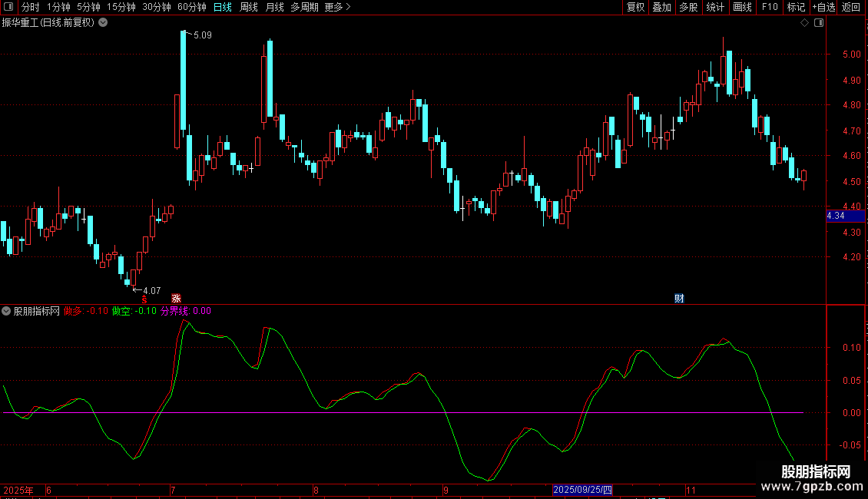Image resolution: width=868 pixels, height=499 pixels.
Task: Click the diamond marker icon in chart
Action: click(x=805, y=23)
